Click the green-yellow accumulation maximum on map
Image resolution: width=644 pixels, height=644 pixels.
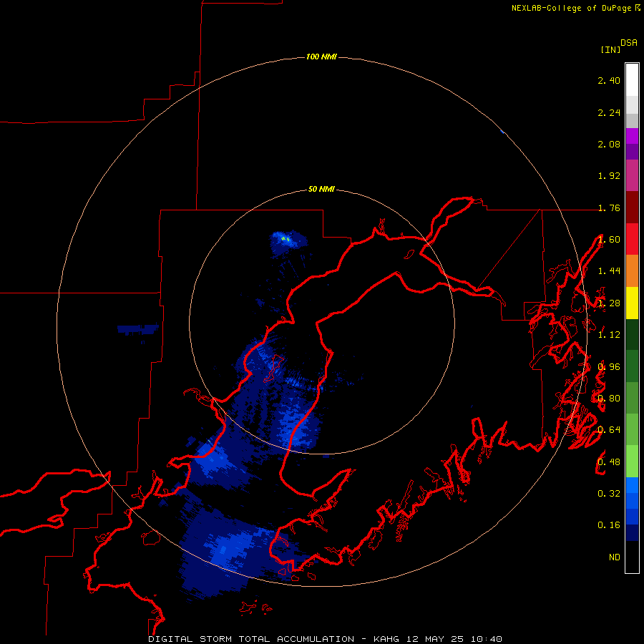(286, 238)
